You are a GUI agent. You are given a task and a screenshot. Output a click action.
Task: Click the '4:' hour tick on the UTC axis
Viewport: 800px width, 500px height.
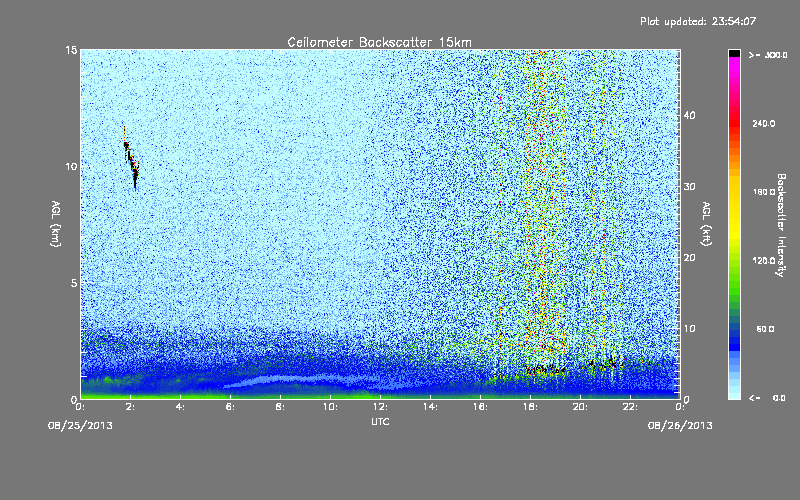point(180,407)
